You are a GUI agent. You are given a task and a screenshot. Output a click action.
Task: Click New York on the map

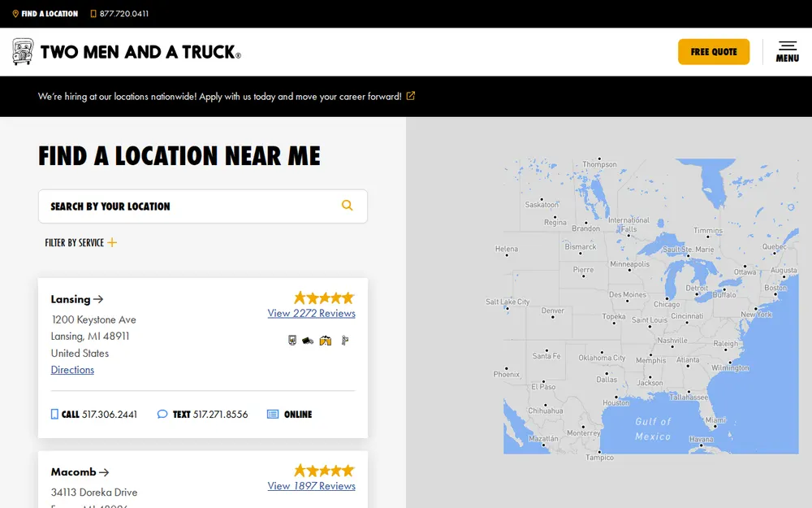[x=756, y=314]
